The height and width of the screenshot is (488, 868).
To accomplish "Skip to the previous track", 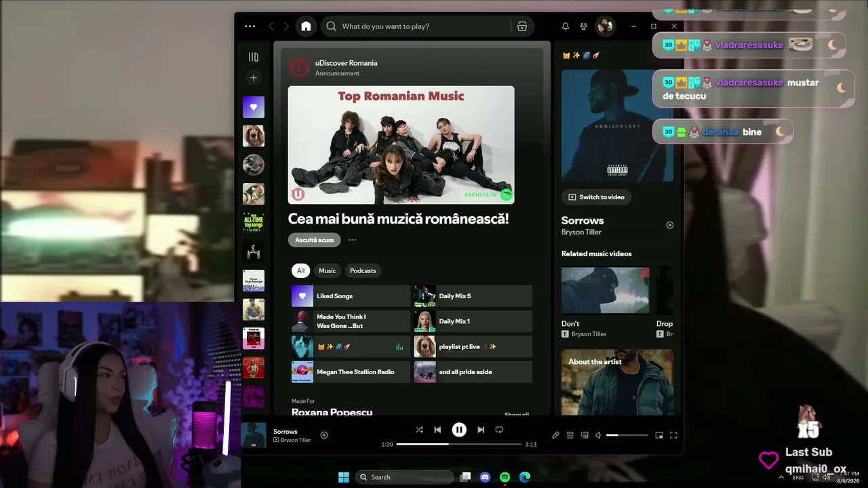I will click(x=437, y=430).
